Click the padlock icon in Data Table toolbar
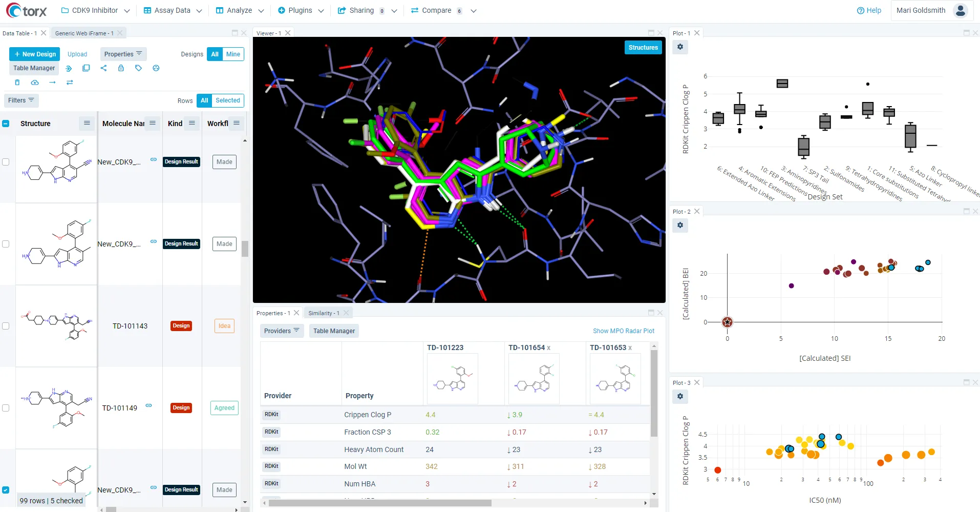Screen dimensions: 980x512 click(121, 68)
